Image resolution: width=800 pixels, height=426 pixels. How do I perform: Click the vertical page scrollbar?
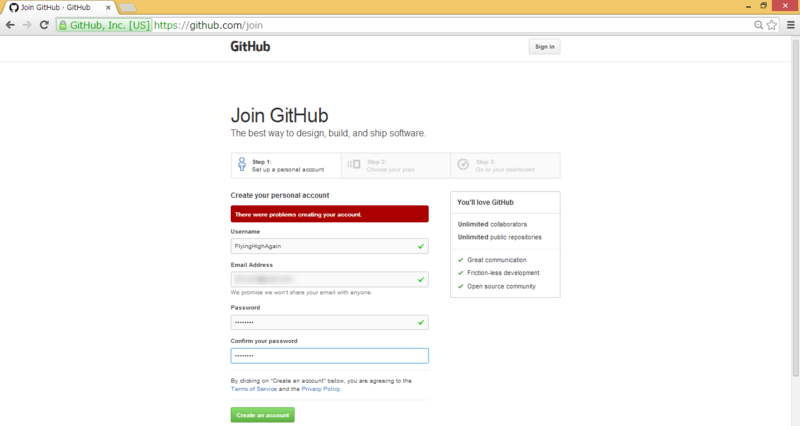[795, 209]
